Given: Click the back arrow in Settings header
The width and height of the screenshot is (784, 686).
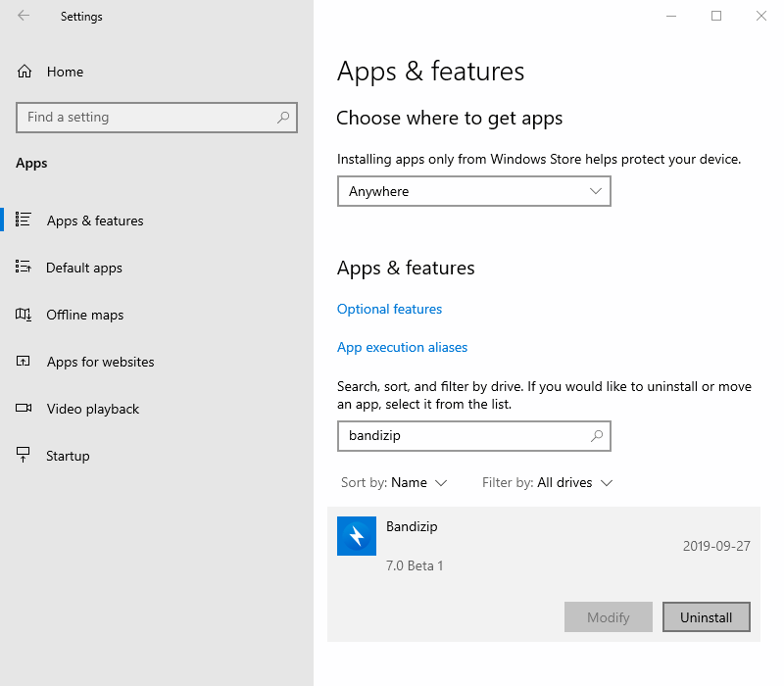Looking at the screenshot, I should coord(24,16).
